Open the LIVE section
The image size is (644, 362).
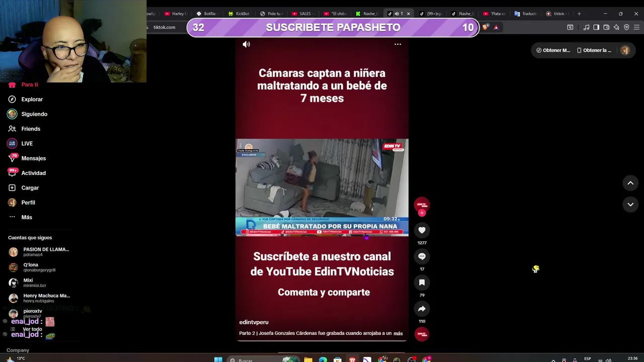click(x=27, y=143)
